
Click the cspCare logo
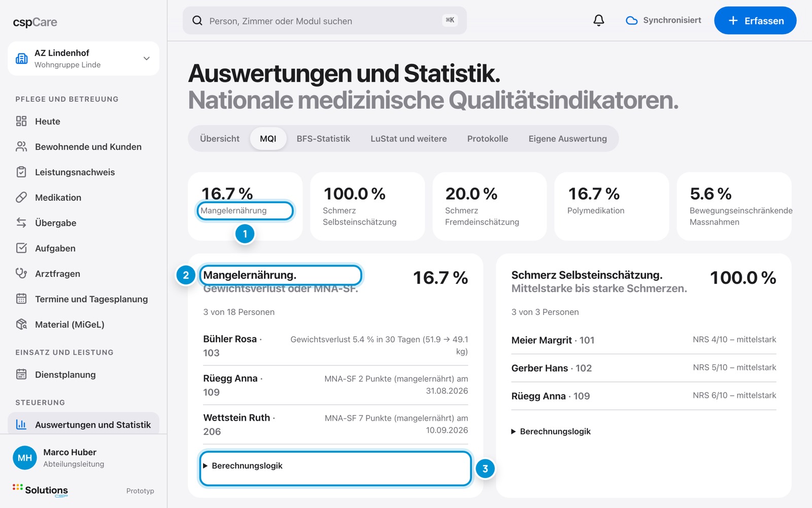click(35, 22)
